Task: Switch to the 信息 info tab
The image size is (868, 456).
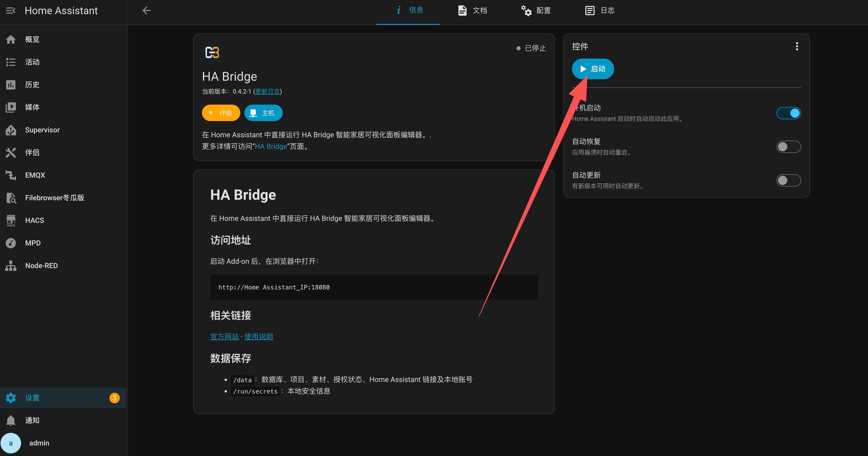Action: (x=408, y=11)
